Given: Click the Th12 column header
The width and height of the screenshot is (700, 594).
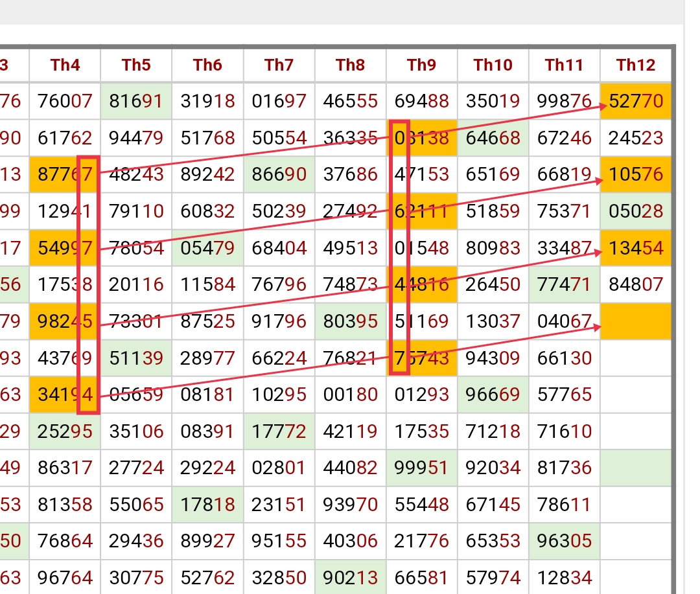Looking at the screenshot, I should 636,65.
